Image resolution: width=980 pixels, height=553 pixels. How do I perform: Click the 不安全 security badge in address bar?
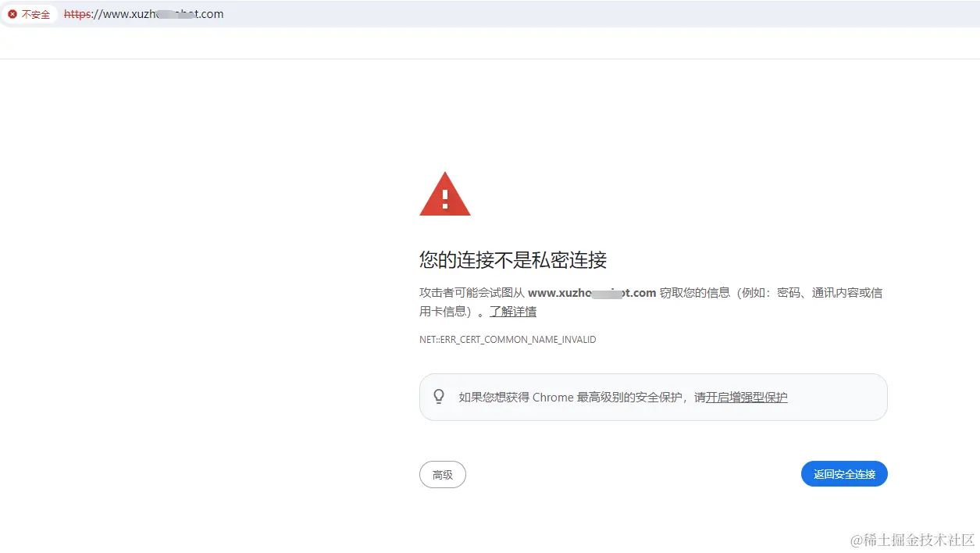click(x=30, y=14)
